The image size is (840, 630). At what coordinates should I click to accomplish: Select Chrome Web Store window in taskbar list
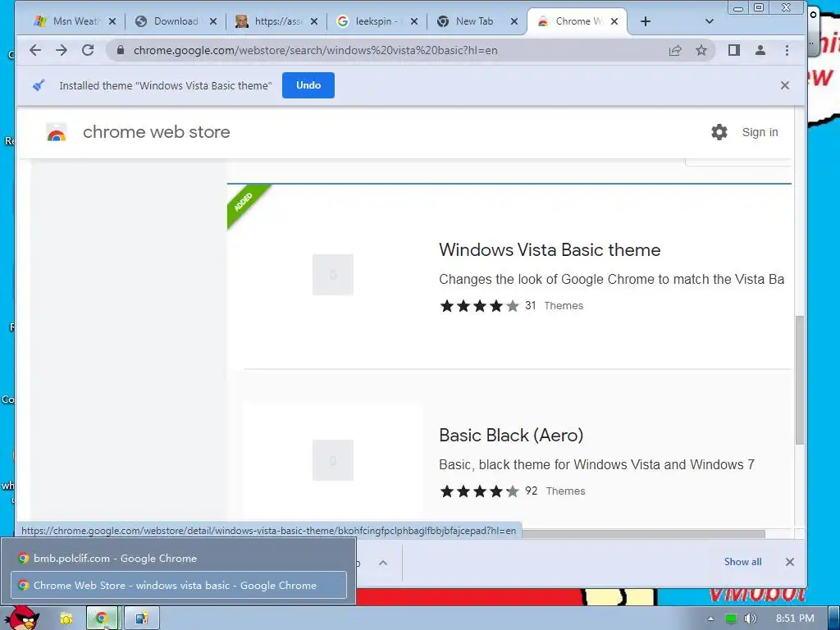click(178, 585)
